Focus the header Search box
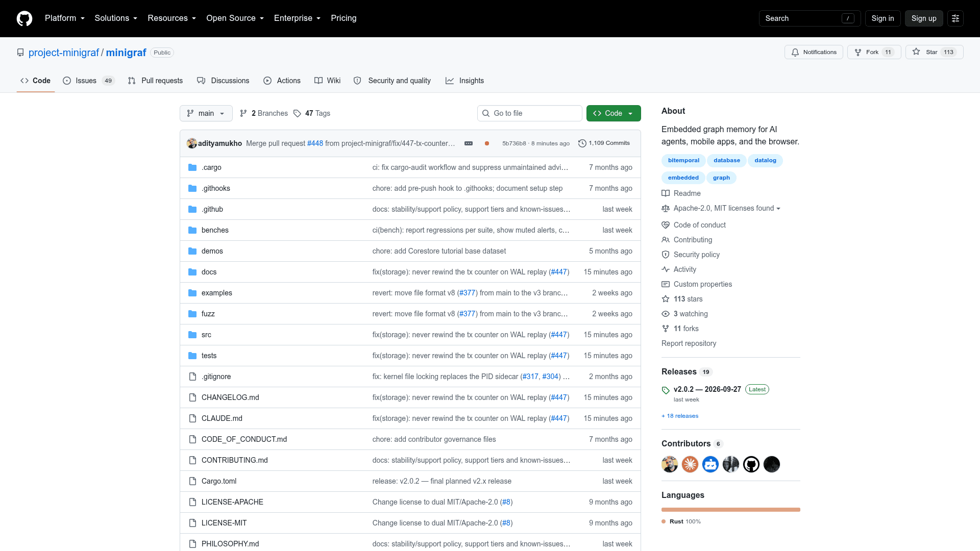The width and height of the screenshot is (980, 551). point(810,18)
